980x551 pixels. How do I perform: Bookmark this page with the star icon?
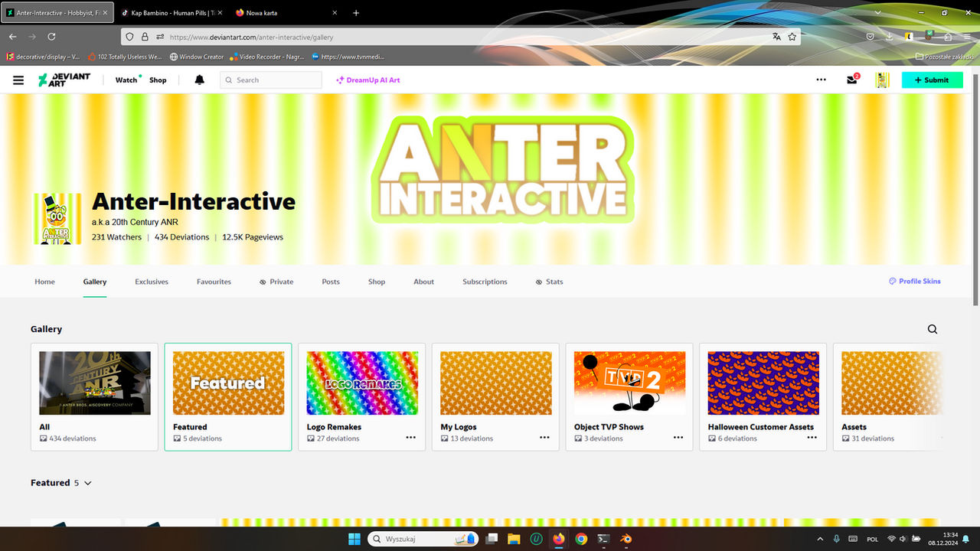click(792, 36)
